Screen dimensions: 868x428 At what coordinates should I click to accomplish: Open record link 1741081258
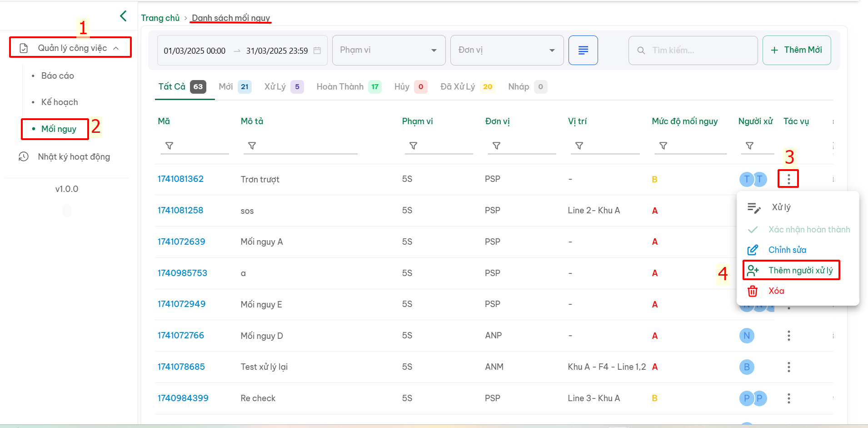pyautogui.click(x=180, y=210)
